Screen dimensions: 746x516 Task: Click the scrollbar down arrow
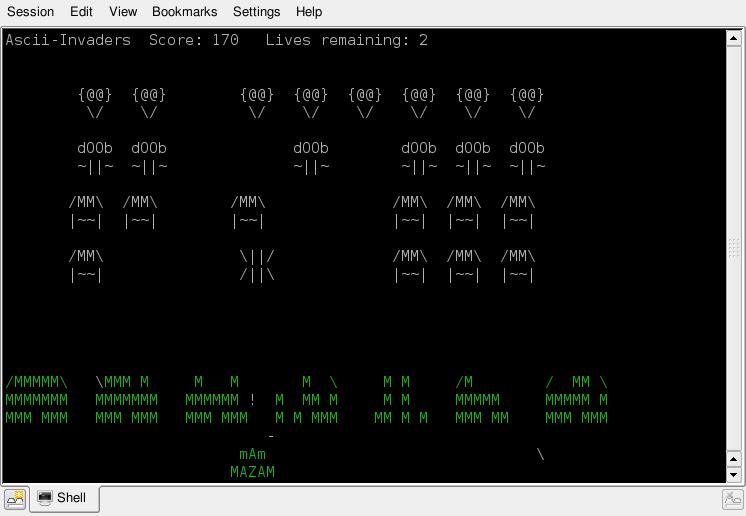(x=735, y=473)
